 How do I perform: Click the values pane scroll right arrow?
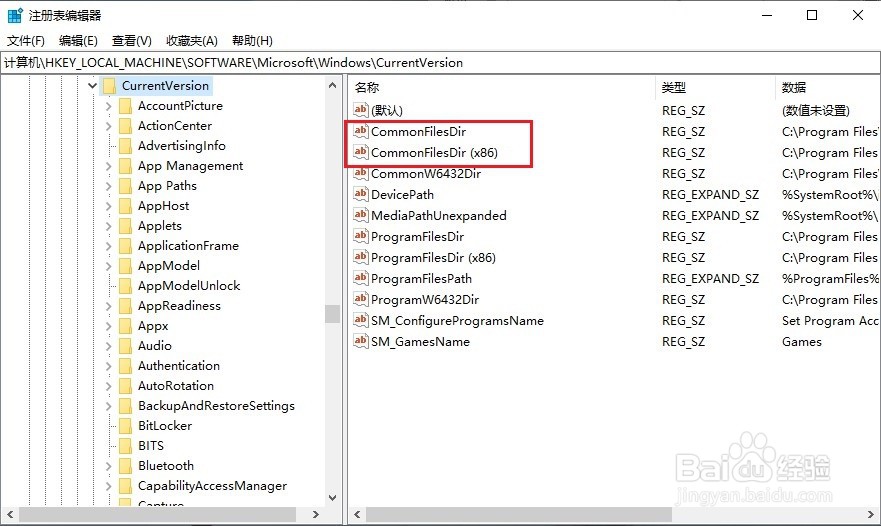click(871, 514)
